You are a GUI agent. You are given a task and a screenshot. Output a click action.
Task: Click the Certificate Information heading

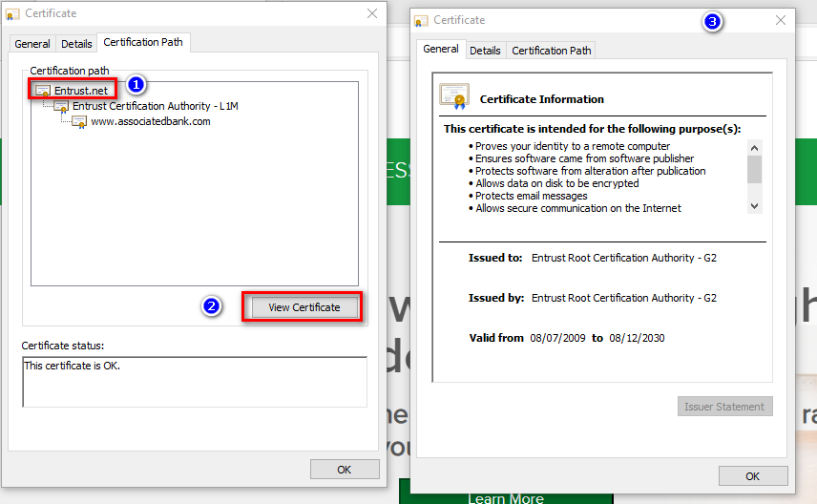[542, 99]
